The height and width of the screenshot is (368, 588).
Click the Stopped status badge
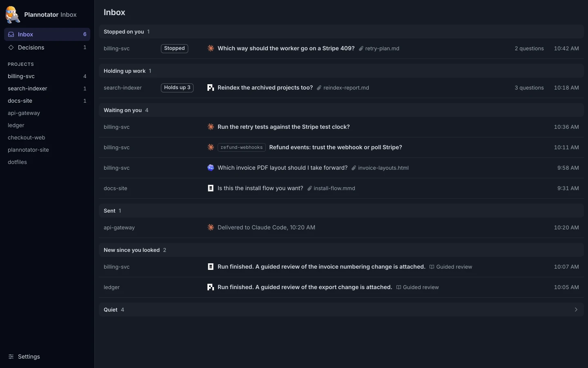click(x=174, y=48)
